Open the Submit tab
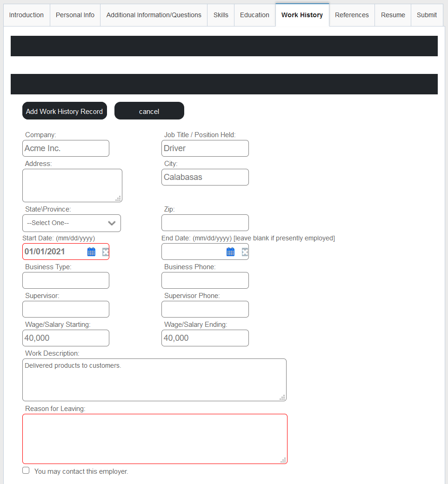The image size is (448, 484). point(427,15)
